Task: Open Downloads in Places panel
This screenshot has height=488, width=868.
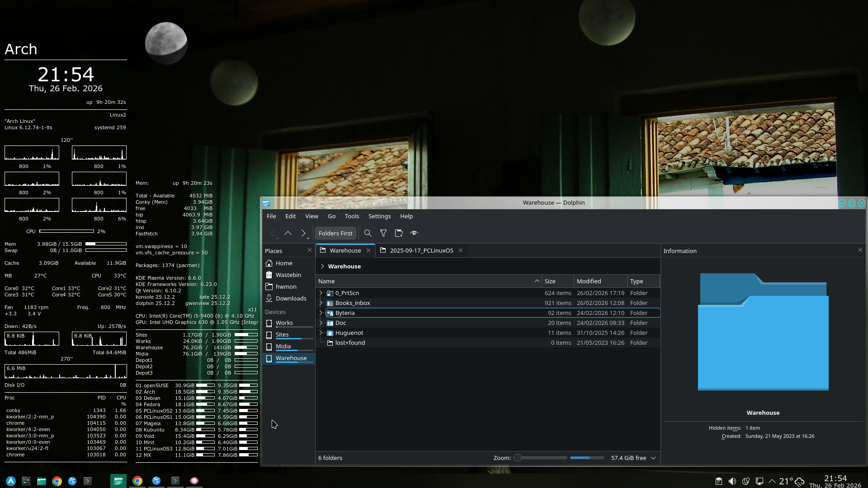Action: (291, 298)
